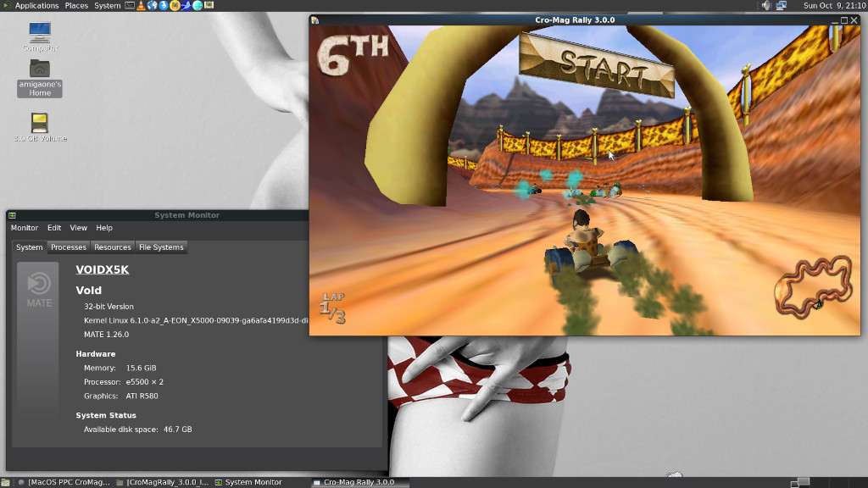Click the '32-bit Version' text
Image resolution: width=868 pixels, height=488 pixels.
[x=108, y=307]
